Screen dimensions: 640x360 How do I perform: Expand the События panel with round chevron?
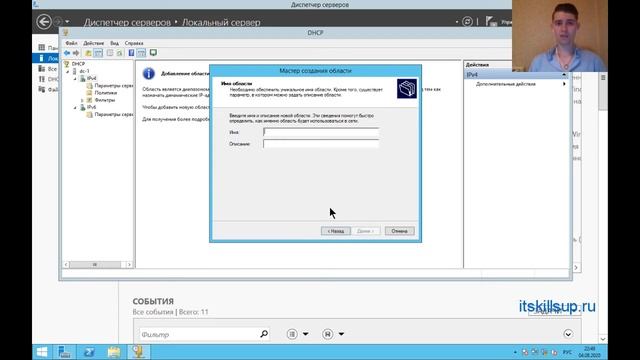(x=568, y=334)
